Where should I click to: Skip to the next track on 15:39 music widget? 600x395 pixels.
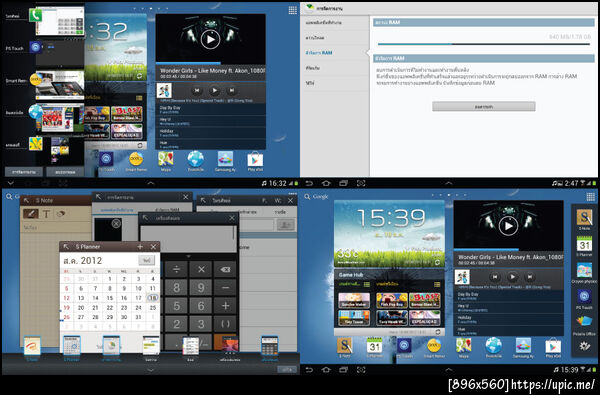click(530, 277)
